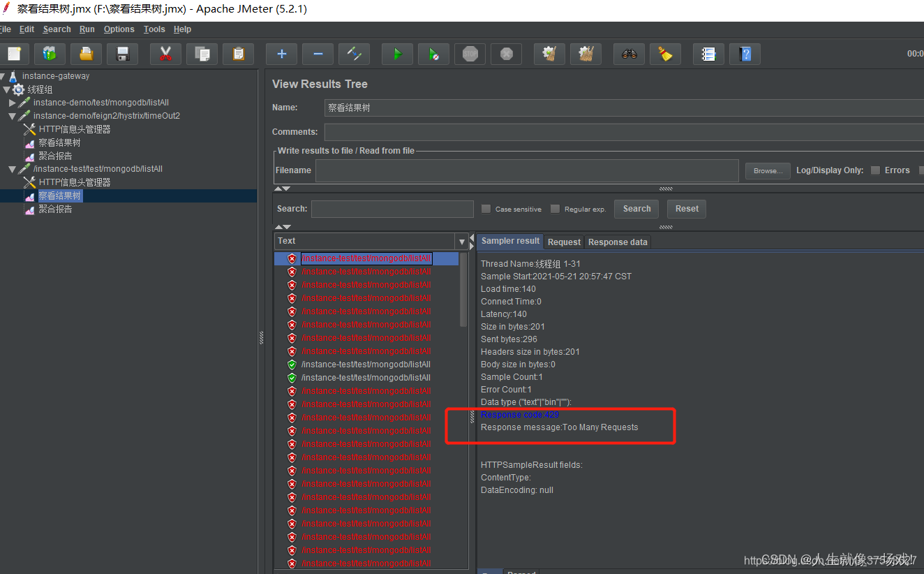Click the gear icon of 线程组
The height and width of the screenshot is (574, 924).
[19, 89]
